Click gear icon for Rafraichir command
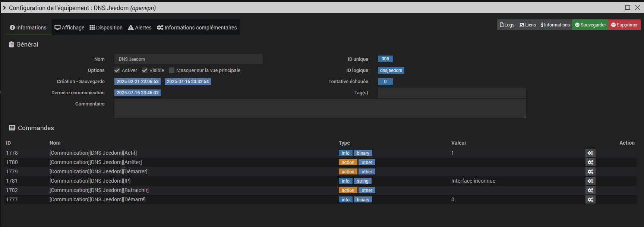Screen dimensions: 644x227 click(590, 190)
